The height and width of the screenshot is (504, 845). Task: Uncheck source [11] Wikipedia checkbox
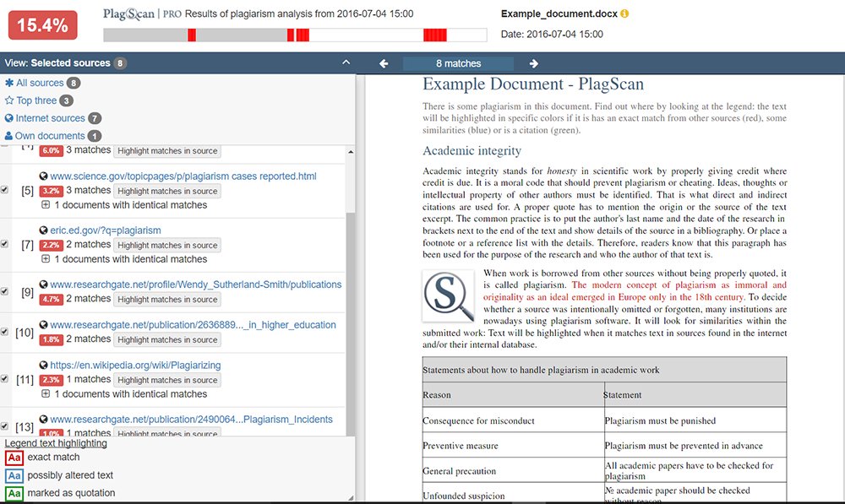tap(4, 378)
